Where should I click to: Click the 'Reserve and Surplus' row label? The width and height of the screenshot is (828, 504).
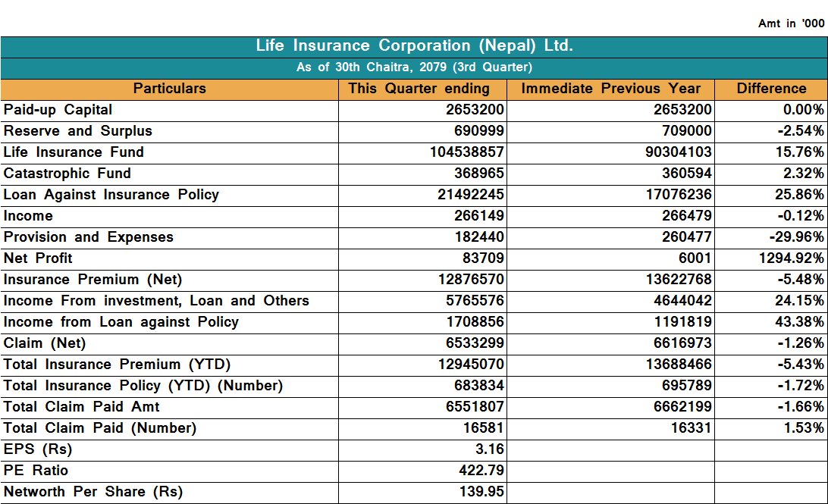pos(78,131)
